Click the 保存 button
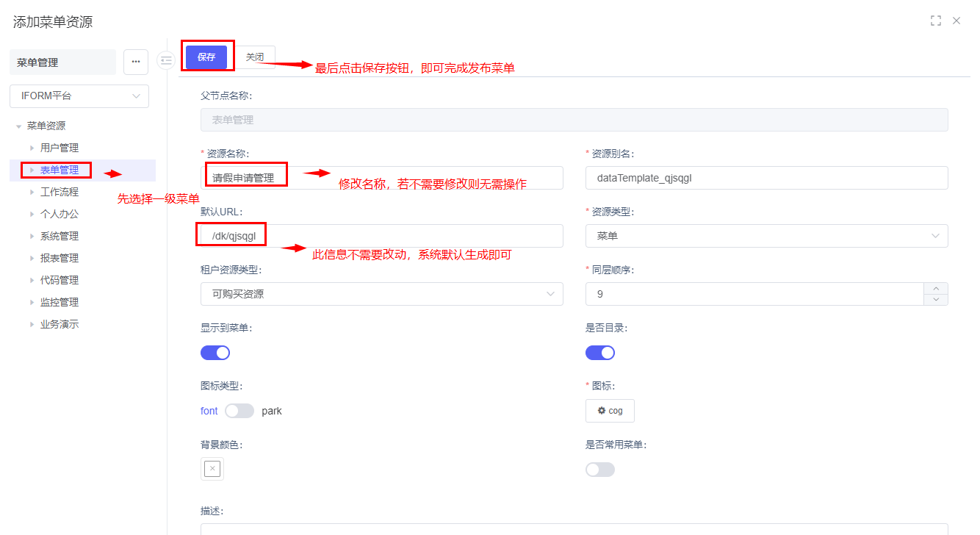Screen dimensions: 980x535 tap(206, 57)
